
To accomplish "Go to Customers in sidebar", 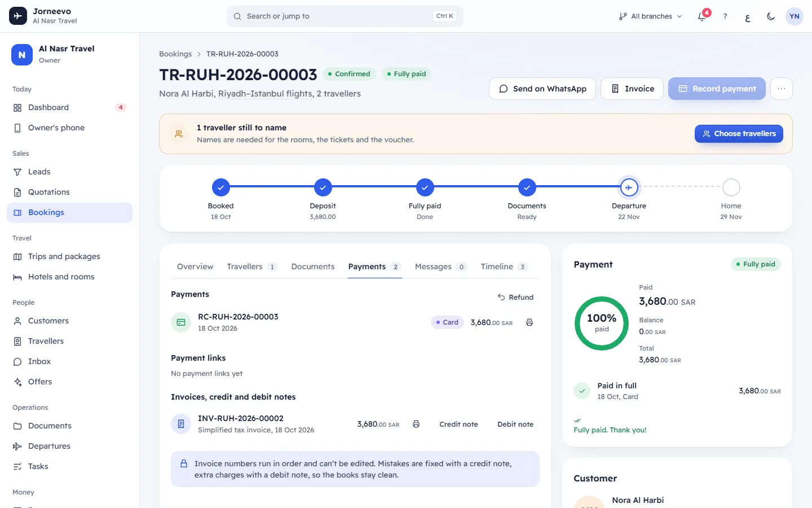I will click(x=69, y=321).
